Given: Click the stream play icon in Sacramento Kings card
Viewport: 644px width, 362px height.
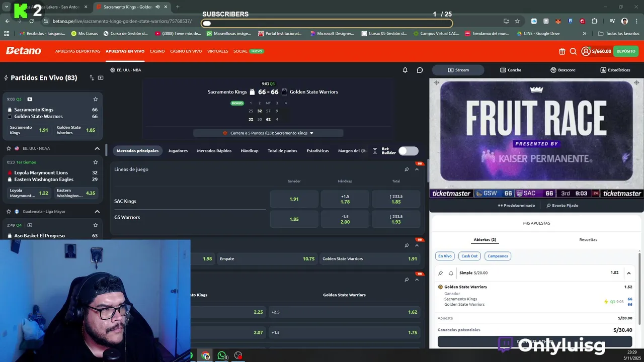Looking at the screenshot, I should 30,99.
